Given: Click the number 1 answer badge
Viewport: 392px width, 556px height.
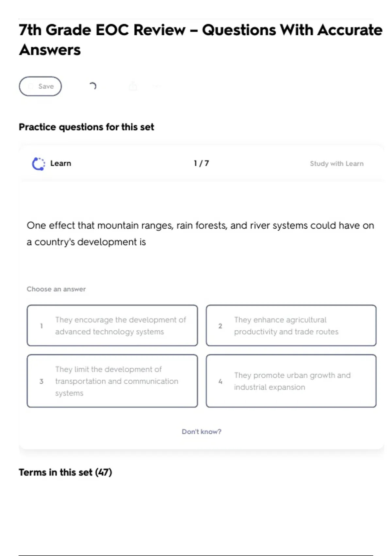Looking at the screenshot, I should pos(41,326).
